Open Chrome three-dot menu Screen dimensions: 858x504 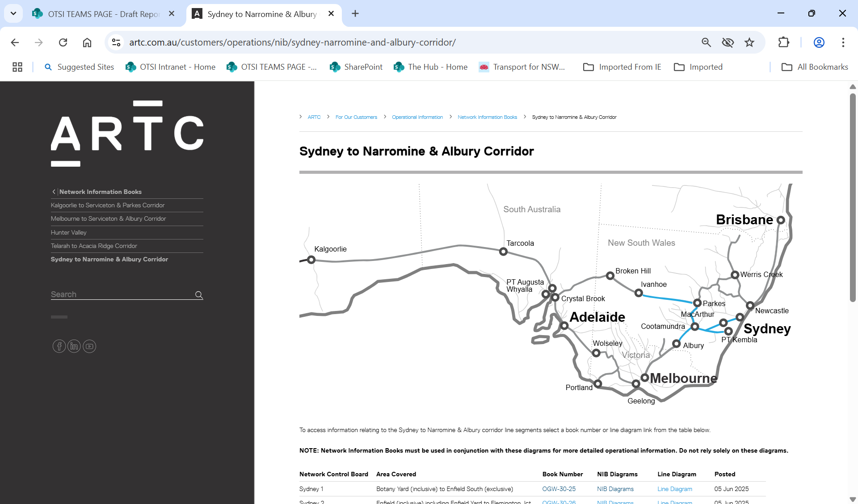[x=843, y=42]
